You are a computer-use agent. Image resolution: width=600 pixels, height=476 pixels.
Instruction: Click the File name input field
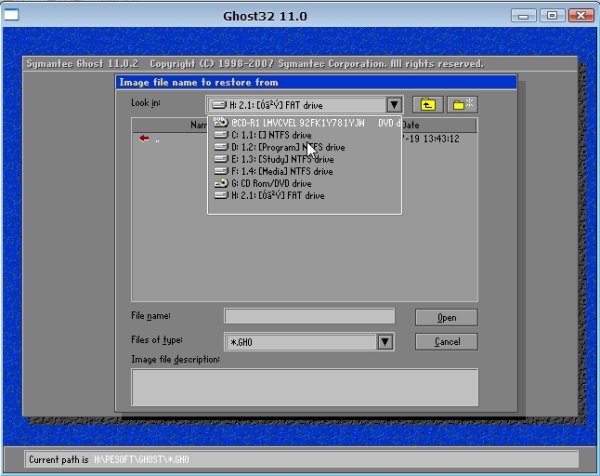click(309, 317)
